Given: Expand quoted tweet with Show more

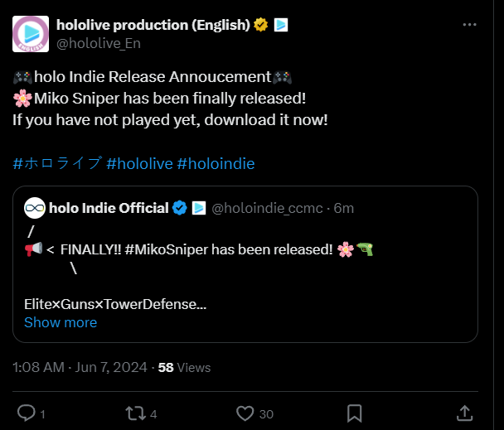Looking at the screenshot, I should coord(61,322).
